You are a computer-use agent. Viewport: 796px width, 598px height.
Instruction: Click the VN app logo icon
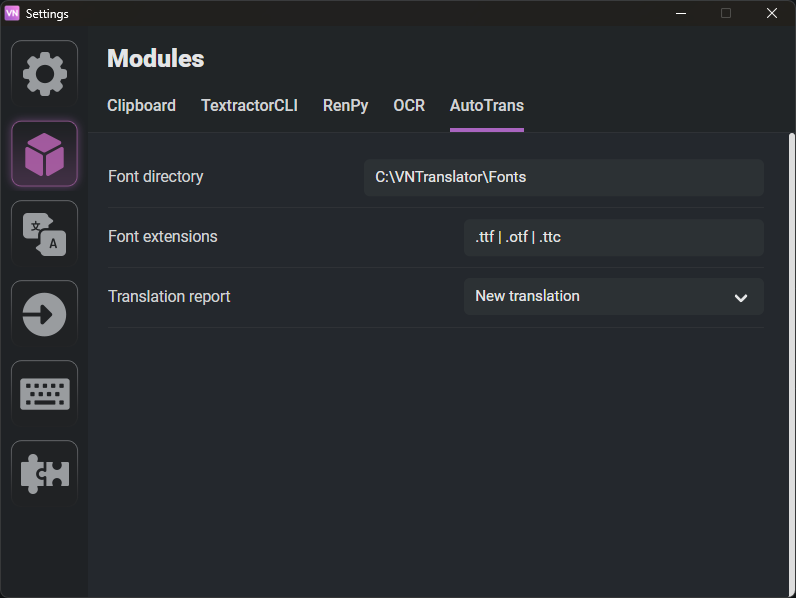click(x=12, y=13)
